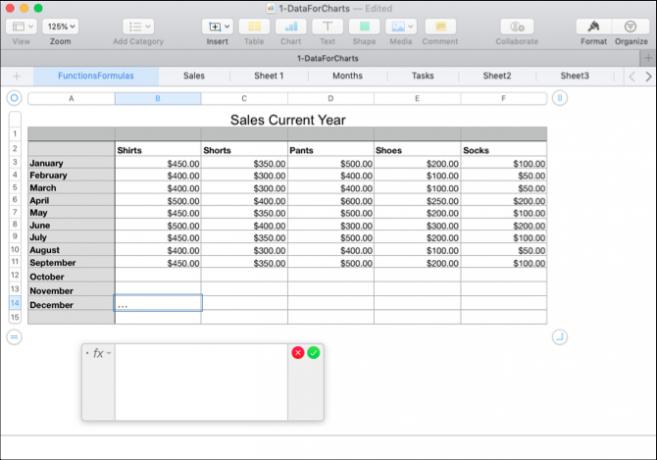657x460 pixels.
Task: Click the April Shoes value $250.00
Action: pyautogui.click(x=417, y=200)
